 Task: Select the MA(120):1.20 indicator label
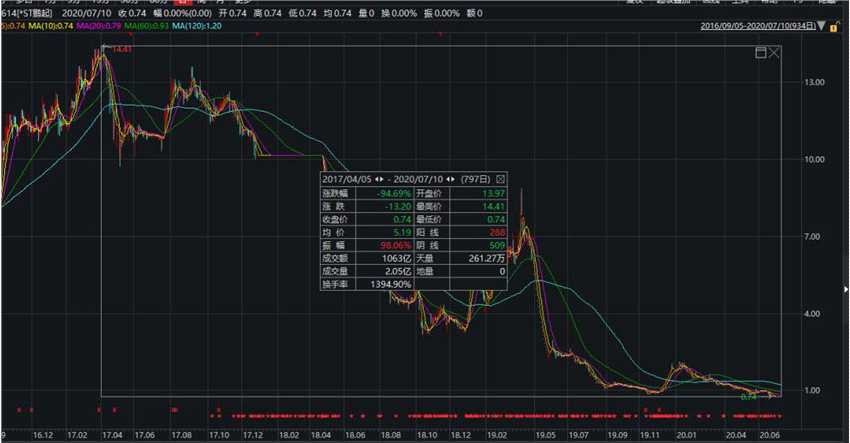197,25
